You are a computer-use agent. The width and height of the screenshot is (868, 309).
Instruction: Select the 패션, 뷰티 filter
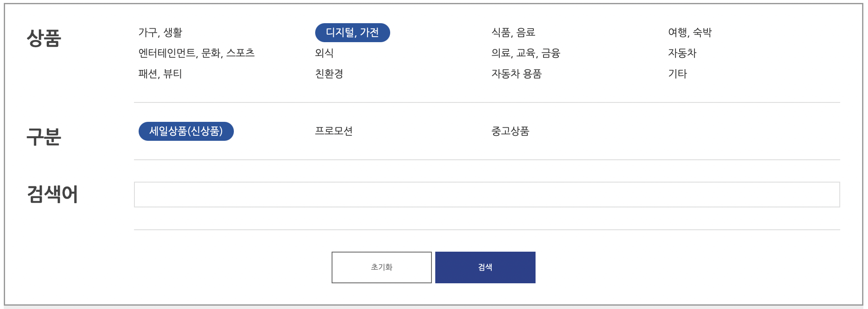pyautogui.click(x=161, y=74)
